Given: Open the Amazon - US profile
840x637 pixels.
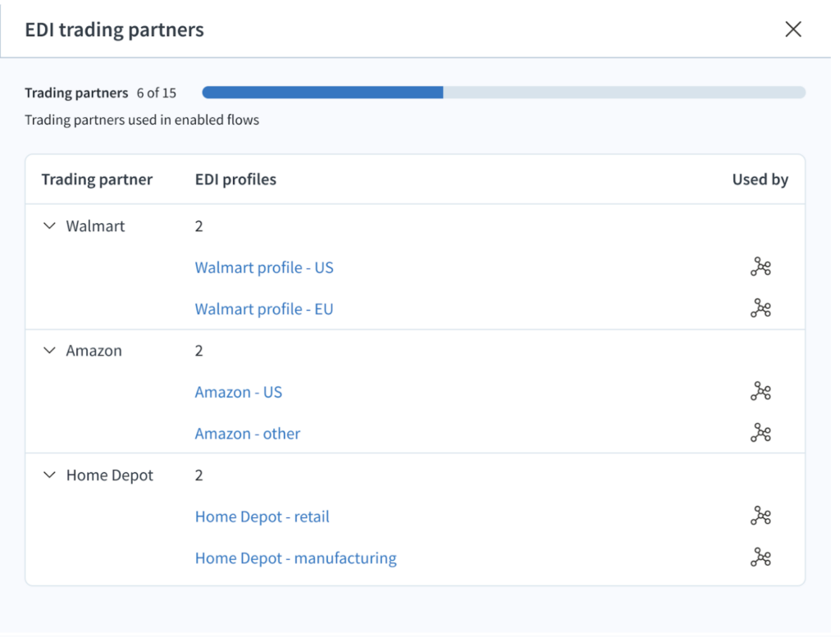Looking at the screenshot, I should point(238,393).
